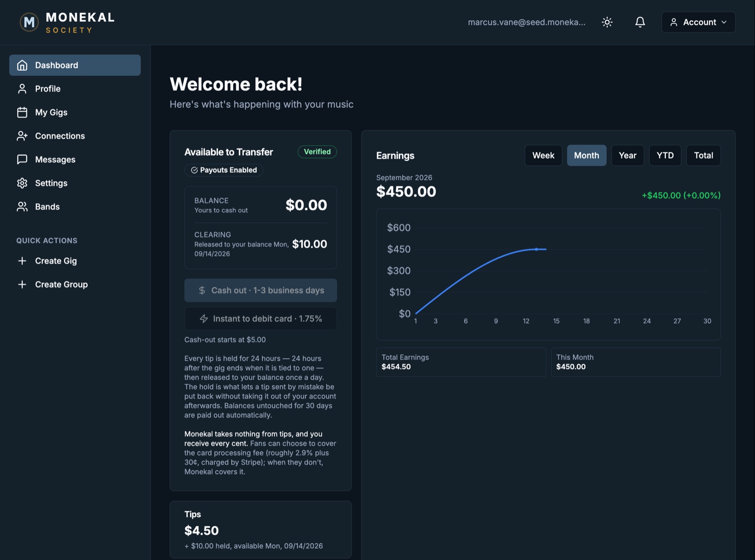Screen dimensions: 755x560
Task: Click the My Gigs calendar icon
Action: [x=22, y=112]
